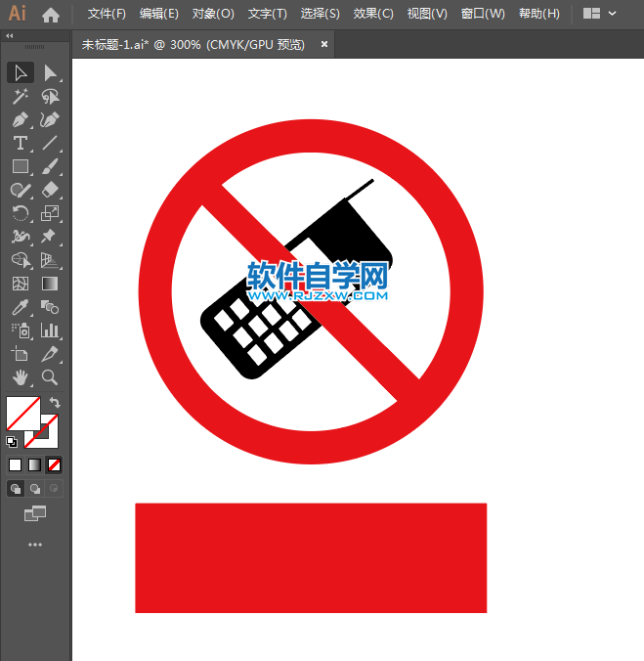This screenshot has height=661, width=644.
Task: Choose the Blend tool
Action: 50,307
